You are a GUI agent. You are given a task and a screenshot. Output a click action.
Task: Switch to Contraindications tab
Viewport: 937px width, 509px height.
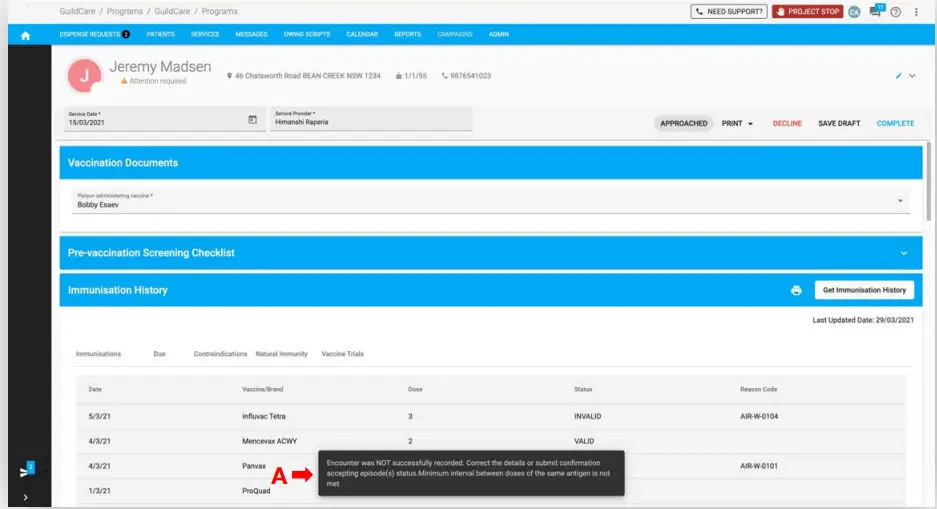point(221,354)
